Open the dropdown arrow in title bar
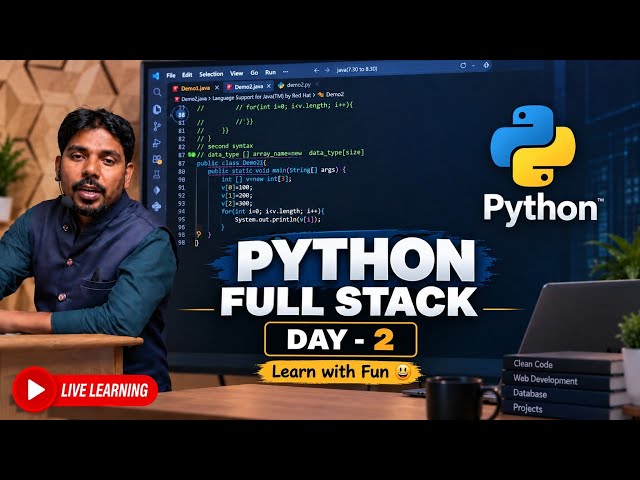The width and height of the screenshot is (640, 480). click(473, 65)
